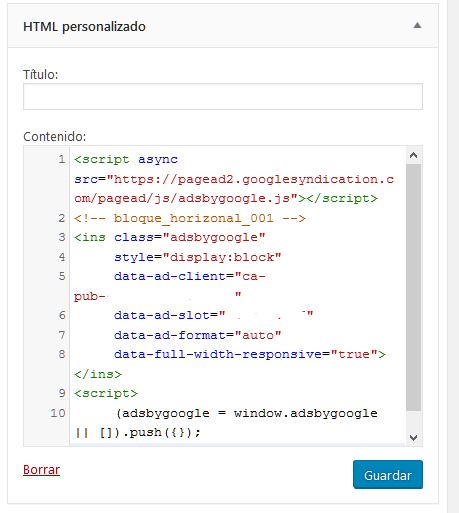The image size is (459, 513).
Task: Focus the Título input field
Action: pyautogui.click(x=223, y=97)
